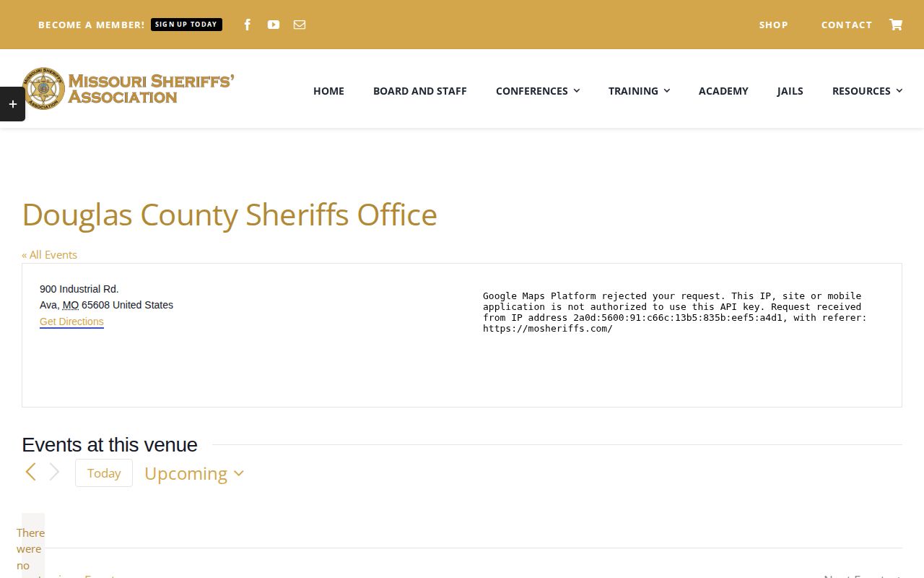This screenshot has width=924, height=578.
Task: Open the Academy menu item
Action: (723, 91)
